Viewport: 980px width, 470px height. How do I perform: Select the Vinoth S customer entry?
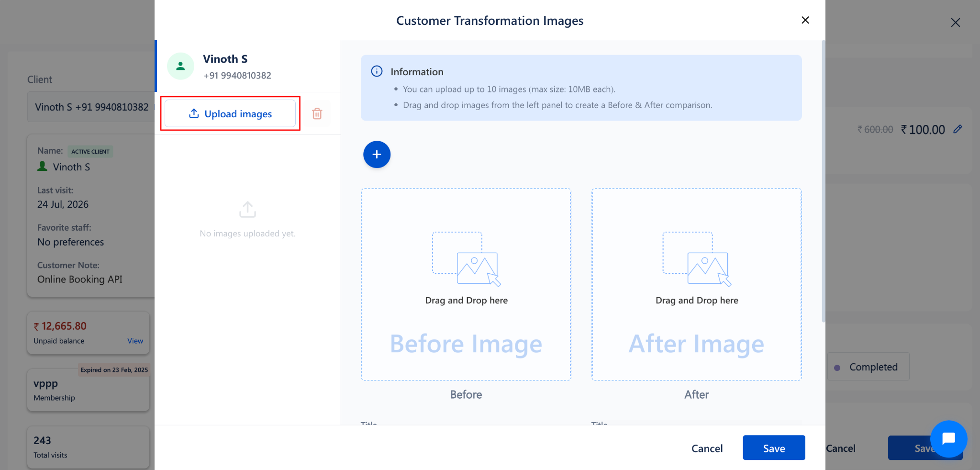click(x=248, y=66)
